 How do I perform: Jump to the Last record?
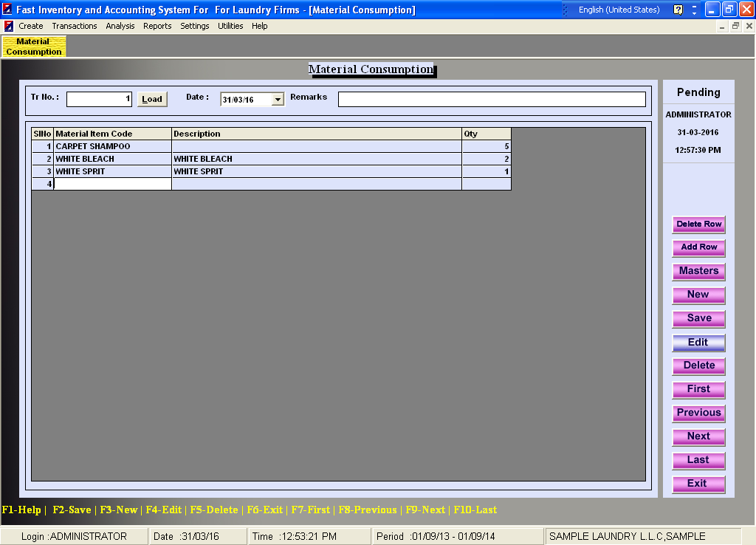(698, 460)
